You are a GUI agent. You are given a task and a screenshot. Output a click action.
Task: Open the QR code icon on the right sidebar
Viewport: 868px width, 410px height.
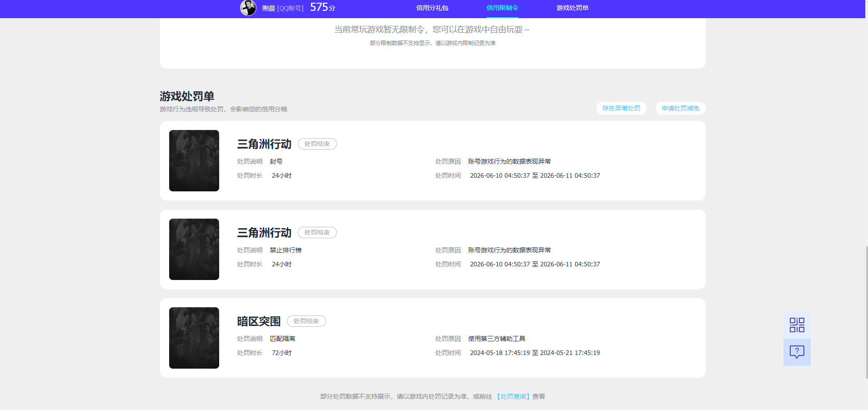pyautogui.click(x=797, y=325)
